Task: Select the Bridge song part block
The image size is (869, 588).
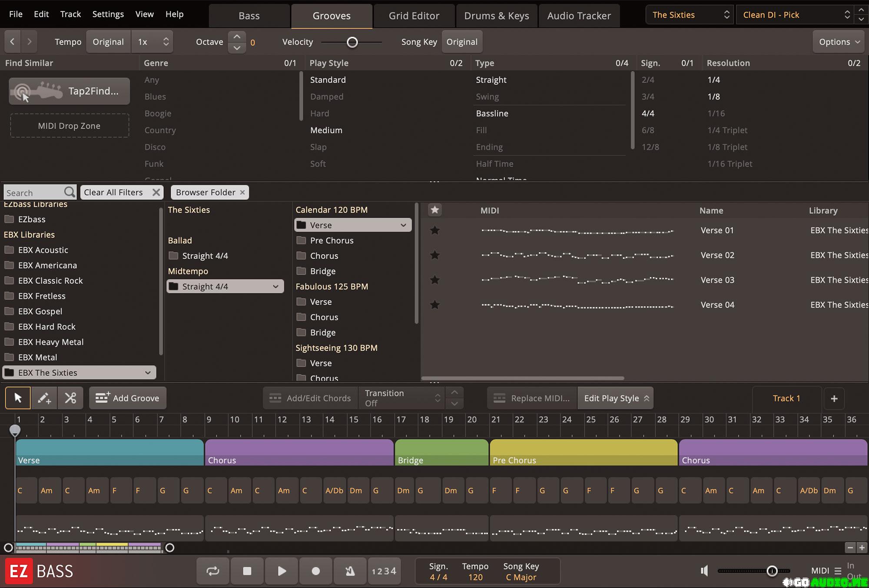Action: (441, 452)
